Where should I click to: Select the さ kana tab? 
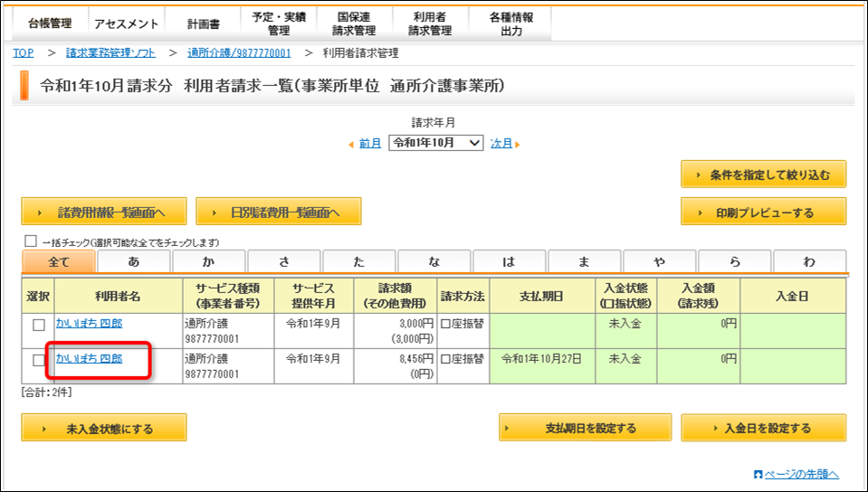point(284,261)
